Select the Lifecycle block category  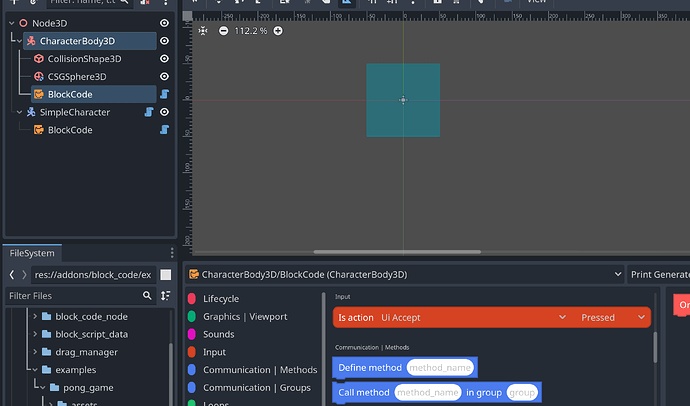[220, 298]
